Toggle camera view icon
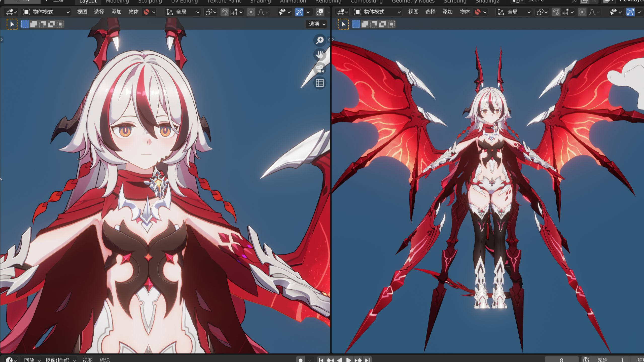The width and height of the screenshot is (644, 362). click(320, 69)
